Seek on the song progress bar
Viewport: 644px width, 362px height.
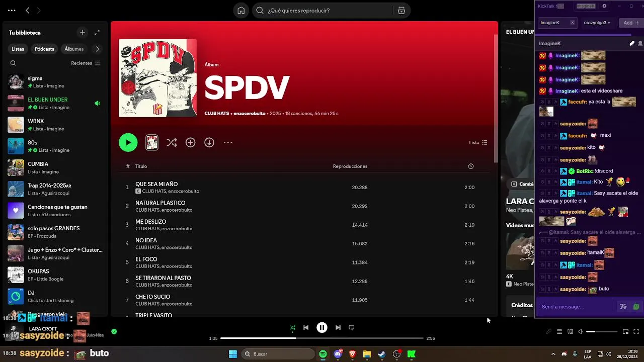[322, 338]
